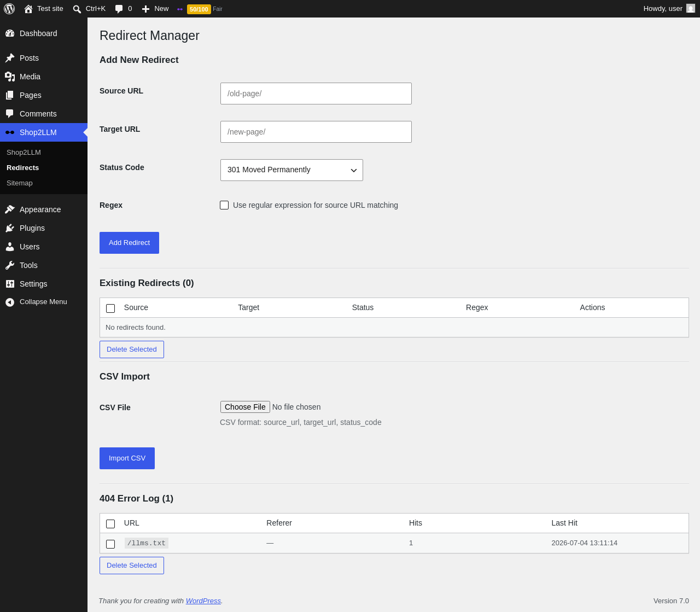Click the Appearance brush icon
This screenshot has width=700, height=612.
coord(10,209)
